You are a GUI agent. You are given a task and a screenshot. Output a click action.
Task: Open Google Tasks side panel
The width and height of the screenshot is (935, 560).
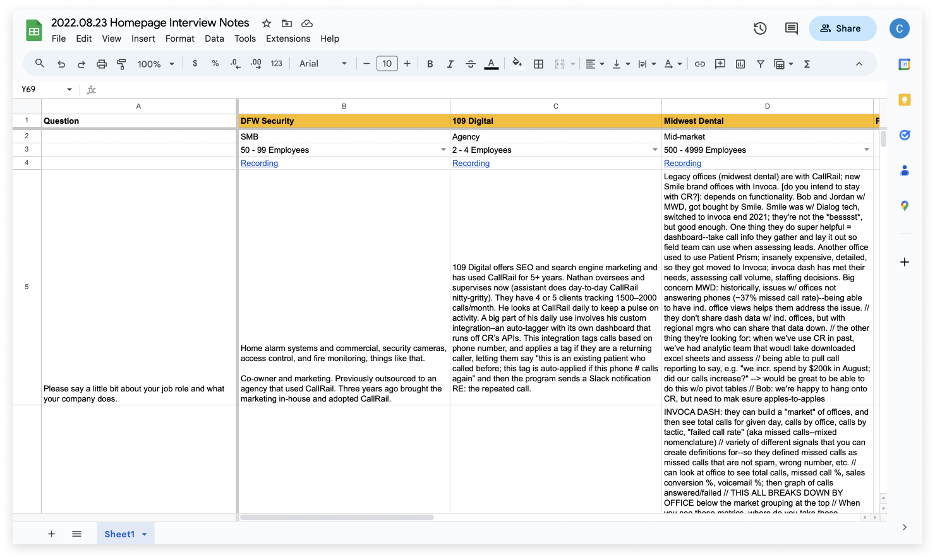(x=905, y=135)
